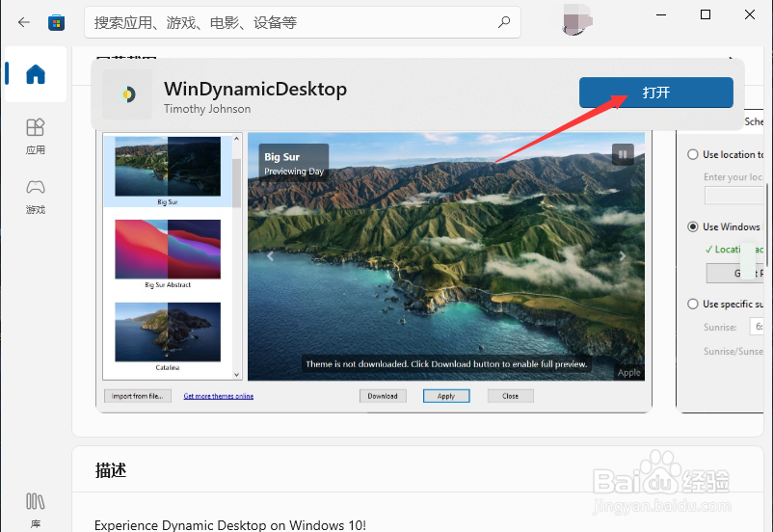Select the Use location radio button
773x532 pixels.
click(693, 154)
